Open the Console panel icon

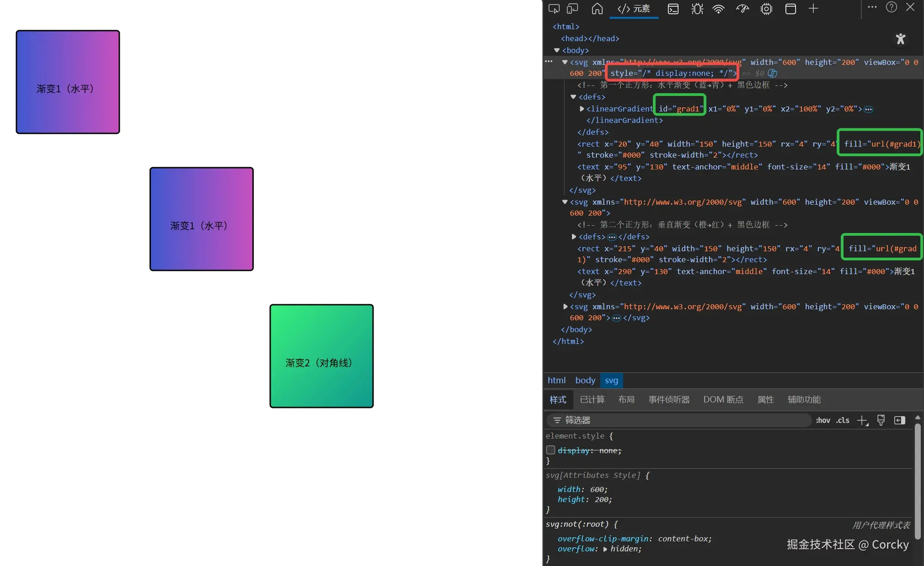click(673, 9)
